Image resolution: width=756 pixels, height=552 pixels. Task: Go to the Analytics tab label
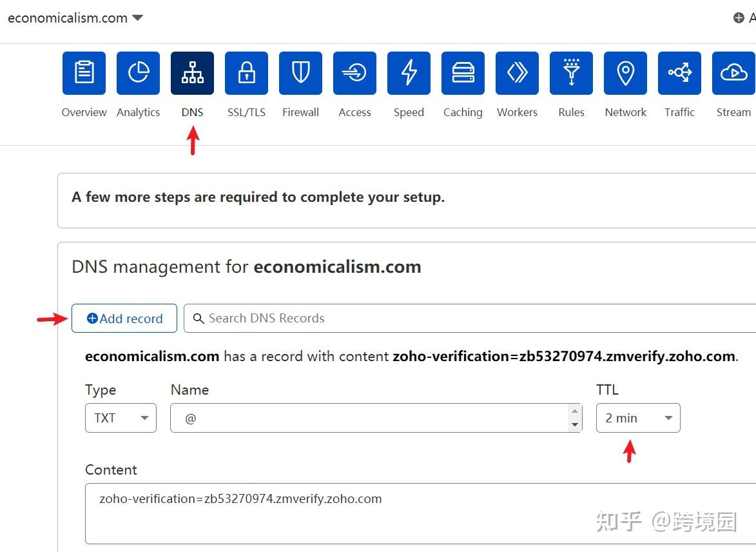[139, 112]
